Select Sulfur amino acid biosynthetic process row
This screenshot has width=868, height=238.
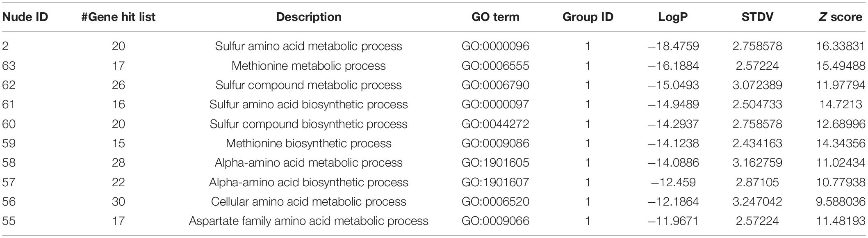tap(434, 104)
